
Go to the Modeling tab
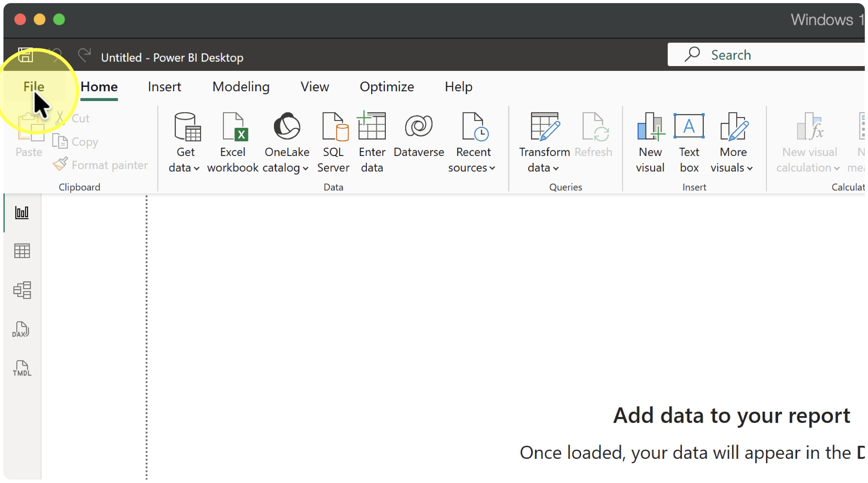click(x=241, y=86)
